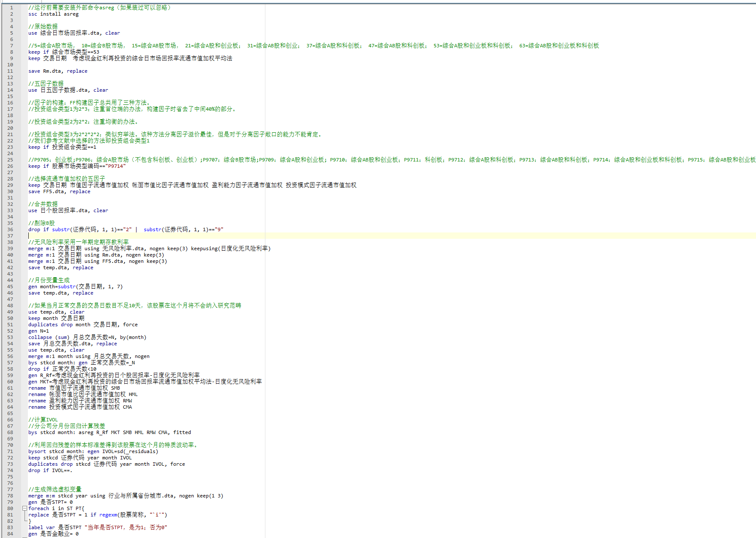
Task: Click "duplicates drop stkcd 证券代码" line
Action: [106, 464]
